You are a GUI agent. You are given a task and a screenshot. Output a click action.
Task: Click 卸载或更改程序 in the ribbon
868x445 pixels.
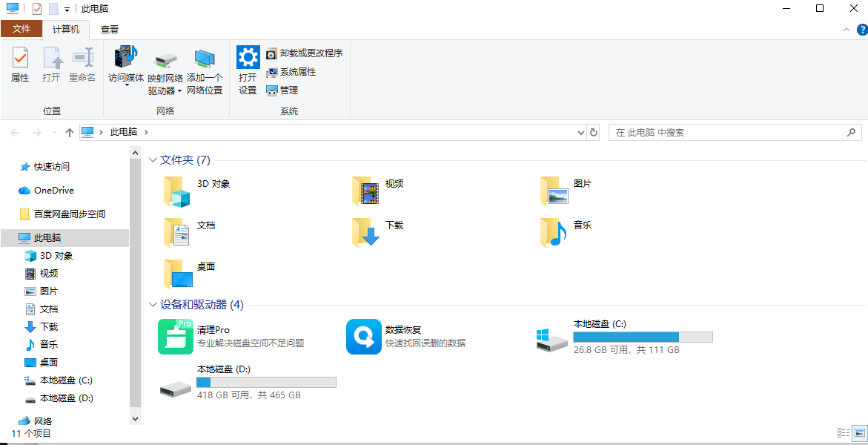(305, 53)
